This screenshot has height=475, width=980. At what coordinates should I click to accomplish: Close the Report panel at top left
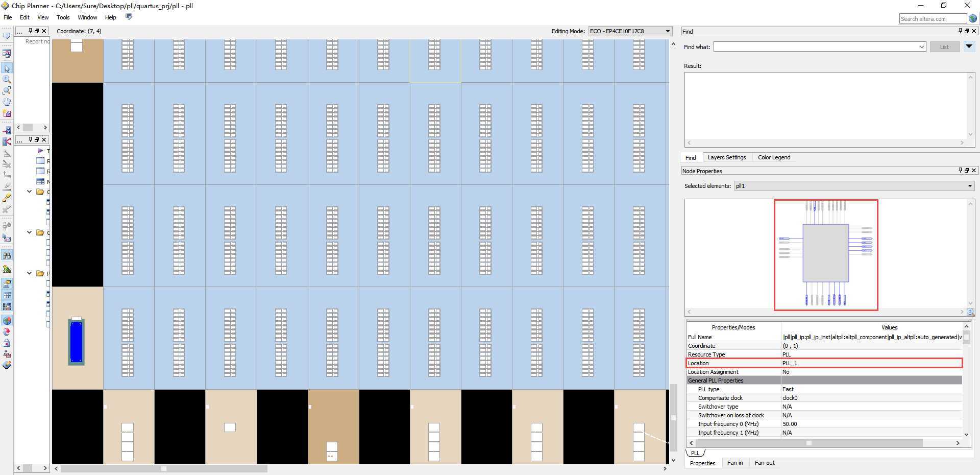click(44, 31)
